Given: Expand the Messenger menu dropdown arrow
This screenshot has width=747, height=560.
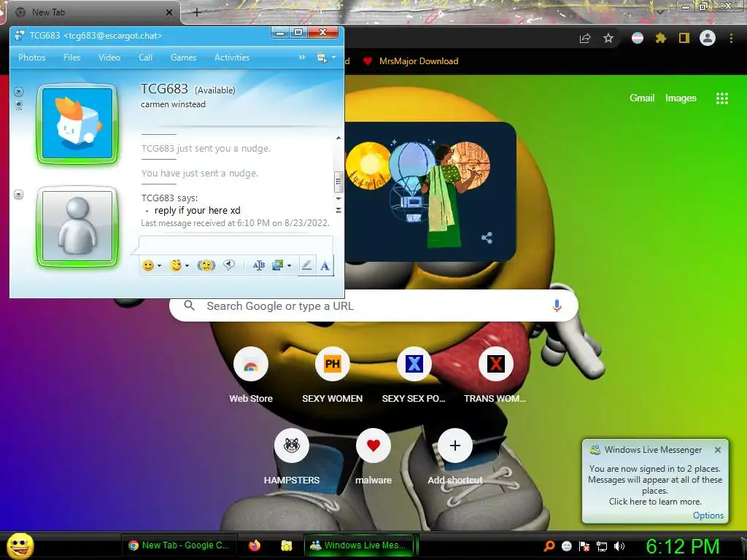Looking at the screenshot, I should (333, 58).
